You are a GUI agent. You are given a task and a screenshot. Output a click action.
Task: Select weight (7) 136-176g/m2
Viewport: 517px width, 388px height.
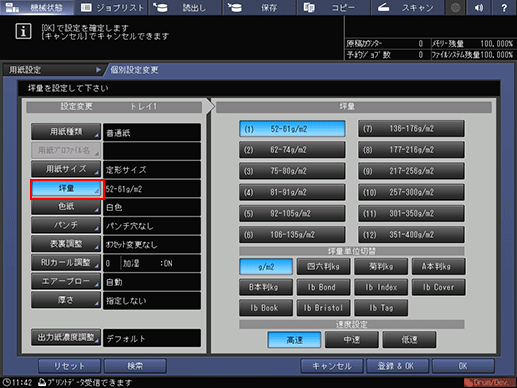click(x=411, y=129)
